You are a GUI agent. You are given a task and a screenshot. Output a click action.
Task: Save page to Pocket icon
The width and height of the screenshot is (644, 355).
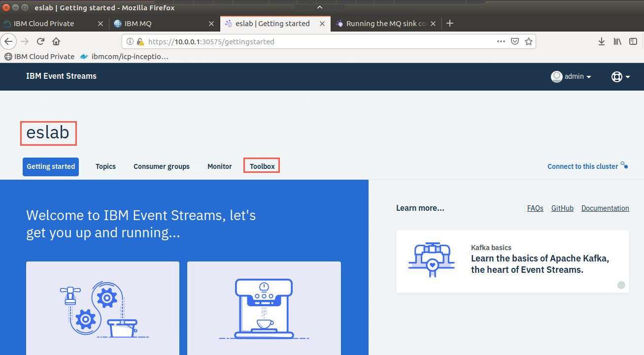(x=515, y=41)
